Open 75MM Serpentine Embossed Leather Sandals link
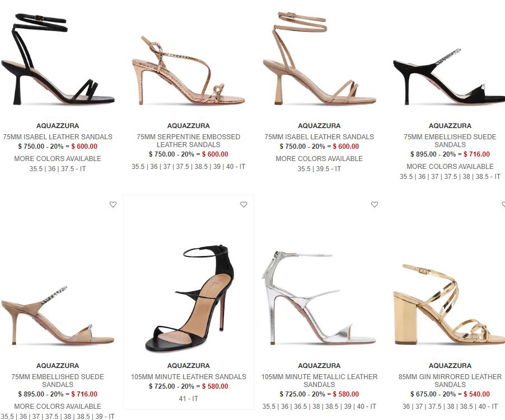Viewport: 505px width, 420px height. [189, 140]
